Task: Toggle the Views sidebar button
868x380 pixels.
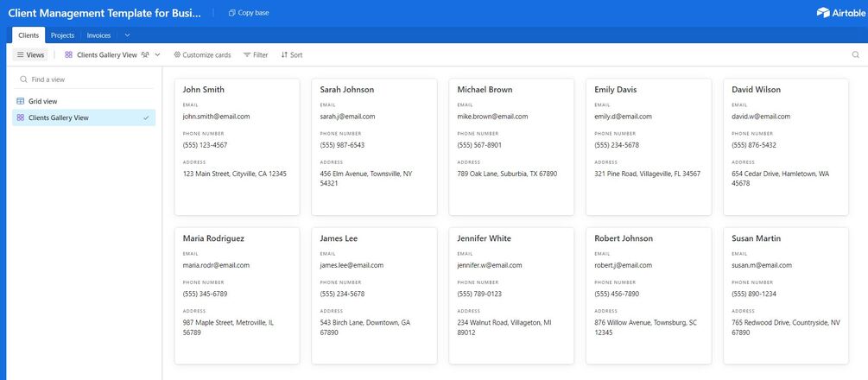Action: coord(30,54)
